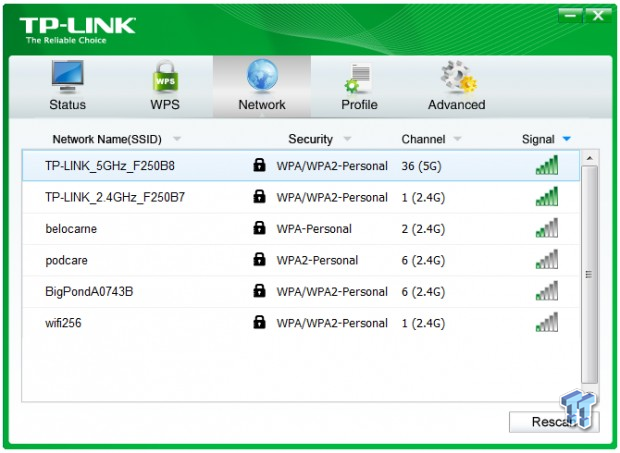The height and width of the screenshot is (453, 620).
Task: Open the WPS padlock icon
Action: pyautogui.click(x=165, y=76)
